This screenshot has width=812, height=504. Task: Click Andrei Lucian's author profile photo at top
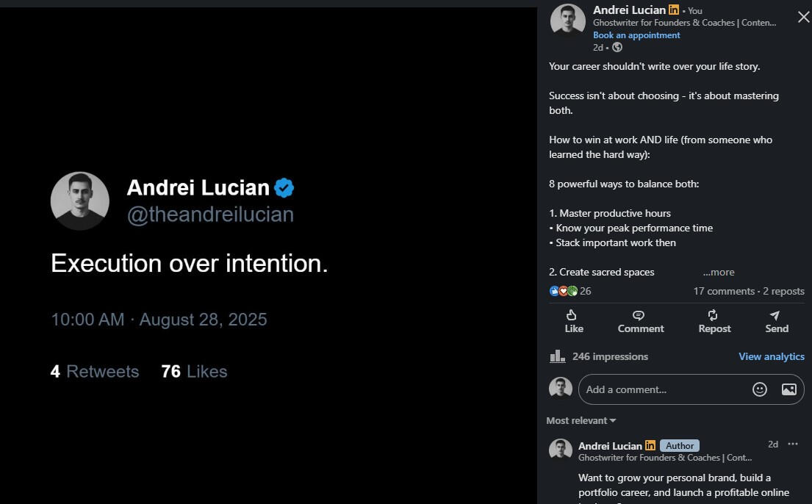(567, 21)
